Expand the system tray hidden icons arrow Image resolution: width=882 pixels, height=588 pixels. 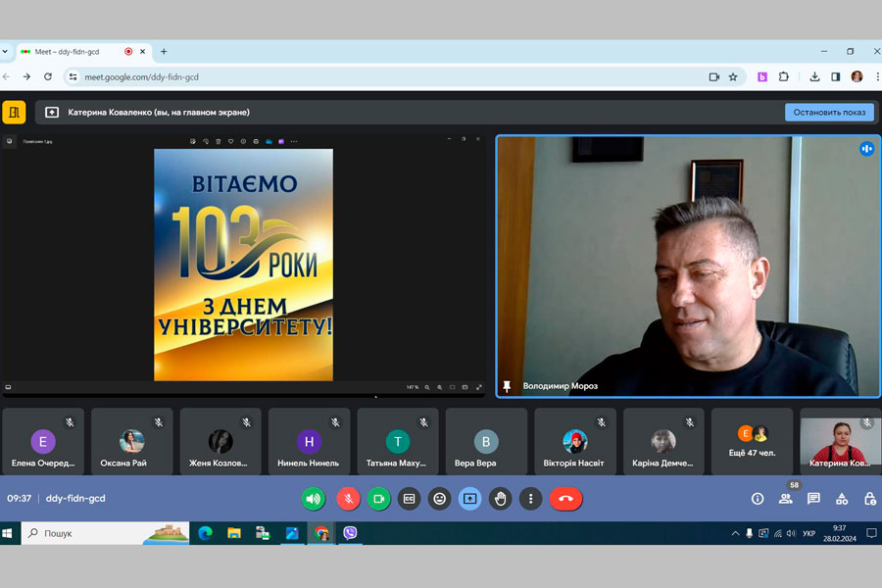pyautogui.click(x=735, y=533)
